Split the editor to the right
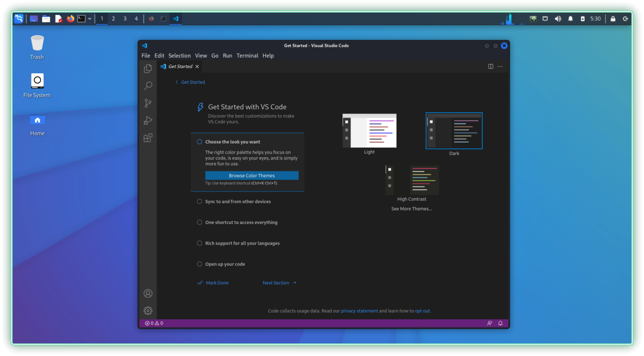The height and width of the screenshot is (356, 644). tap(491, 67)
